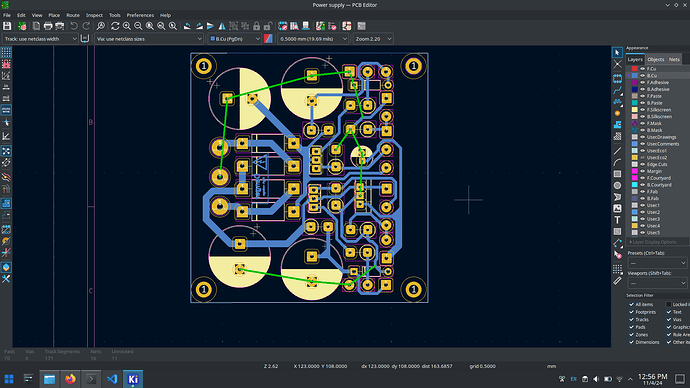This screenshot has width=690, height=388.
Task: Click the Print icon in toolbar
Action: tap(48, 26)
